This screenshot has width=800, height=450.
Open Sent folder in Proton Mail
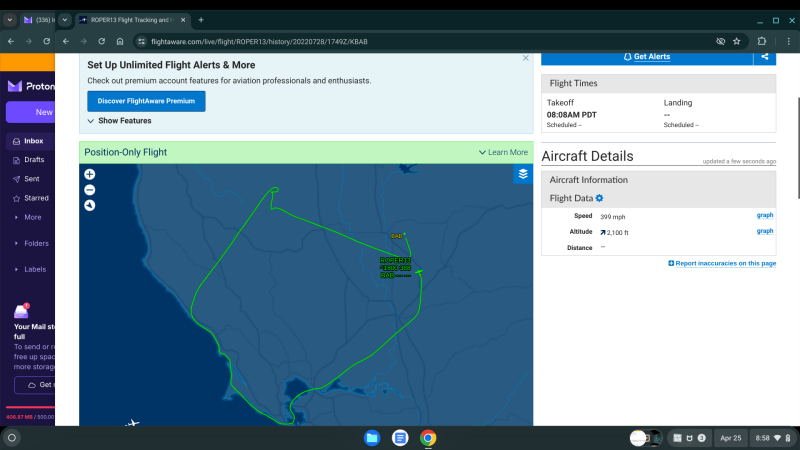31,179
